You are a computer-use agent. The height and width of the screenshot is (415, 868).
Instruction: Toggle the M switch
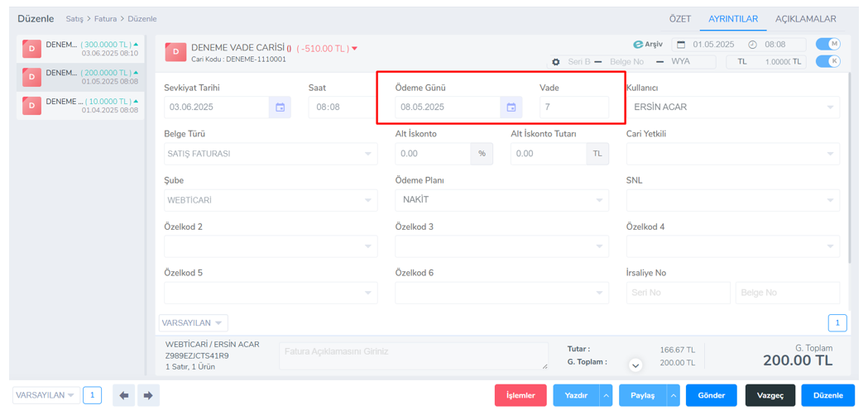click(827, 45)
